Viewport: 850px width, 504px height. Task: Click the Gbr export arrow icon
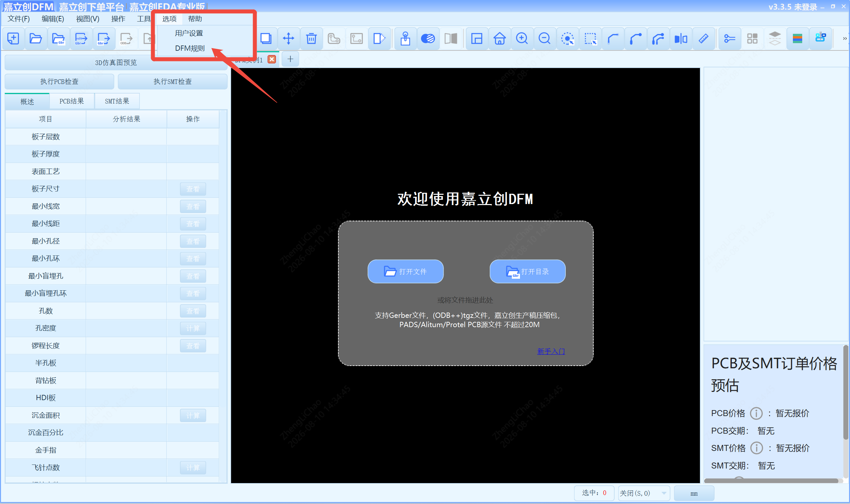pyautogui.click(x=103, y=38)
